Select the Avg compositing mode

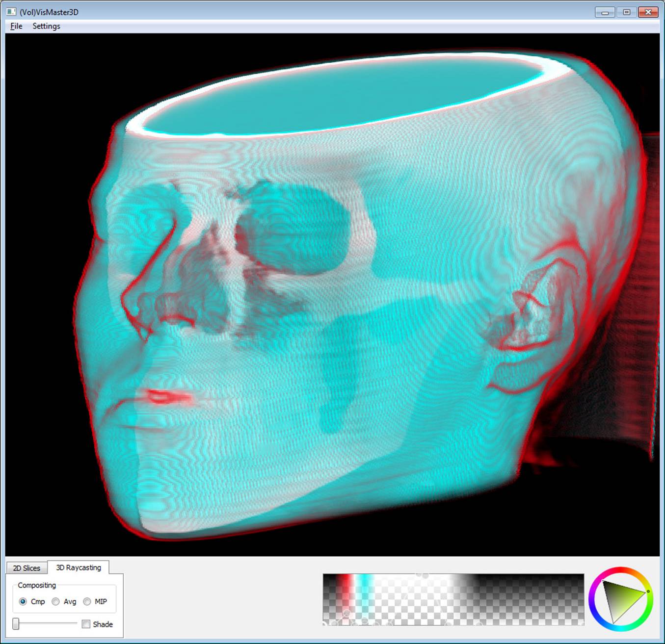55,602
